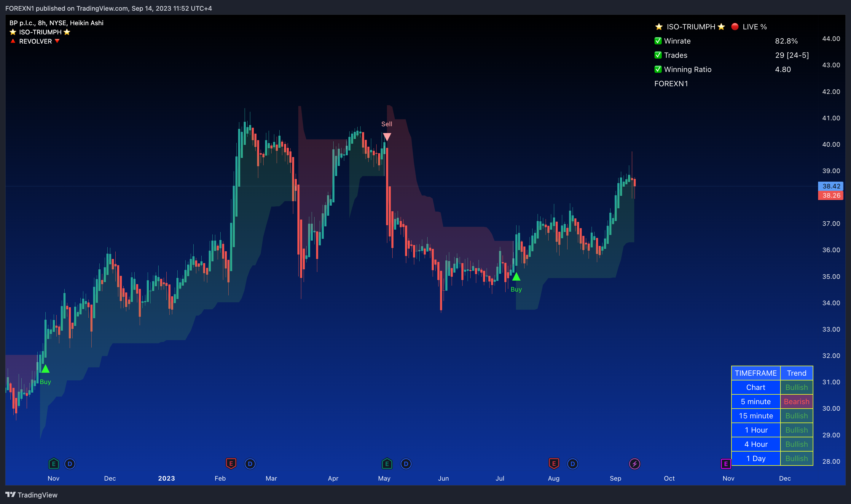851x504 pixels.
Task: Click the Jun label on time axis
Action: [x=443, y=478]
